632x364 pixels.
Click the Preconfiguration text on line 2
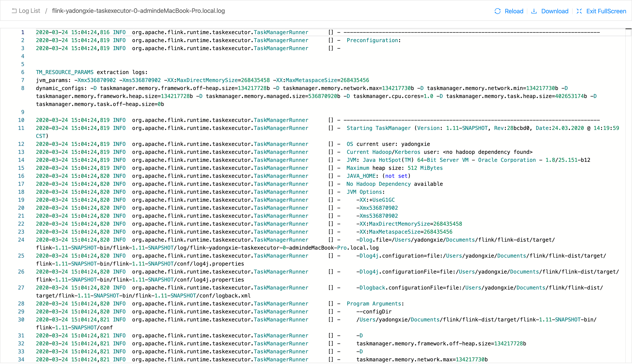(x=372, y=40)
